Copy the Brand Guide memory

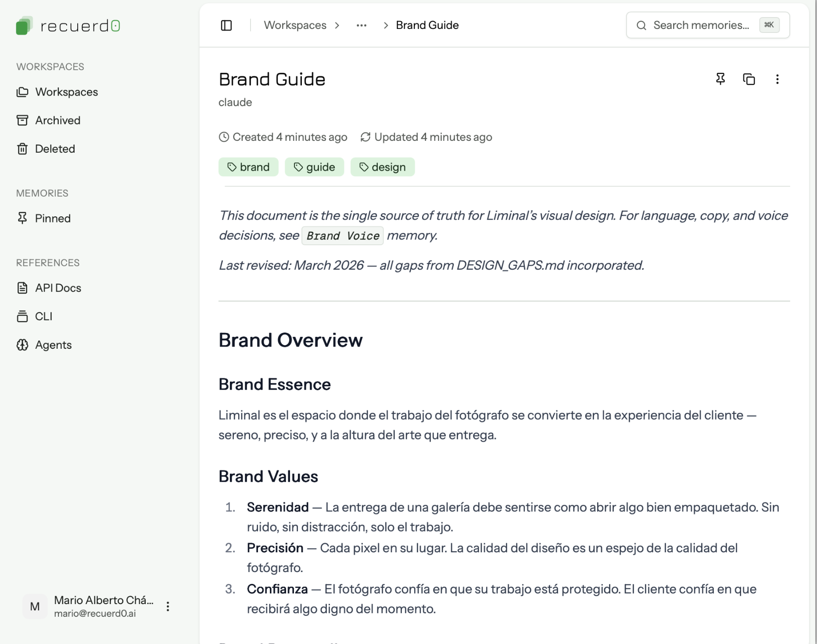coord(749,79)
